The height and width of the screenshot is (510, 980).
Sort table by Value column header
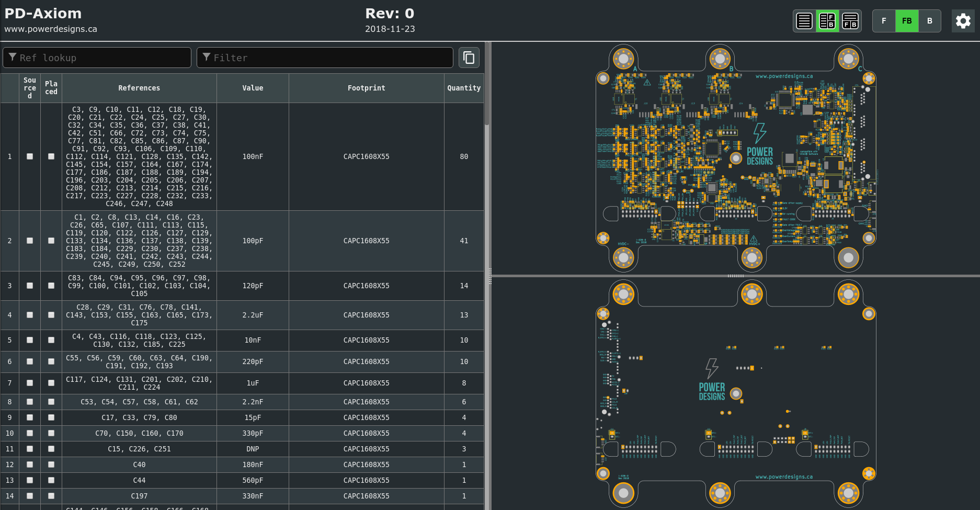point(253,88)
